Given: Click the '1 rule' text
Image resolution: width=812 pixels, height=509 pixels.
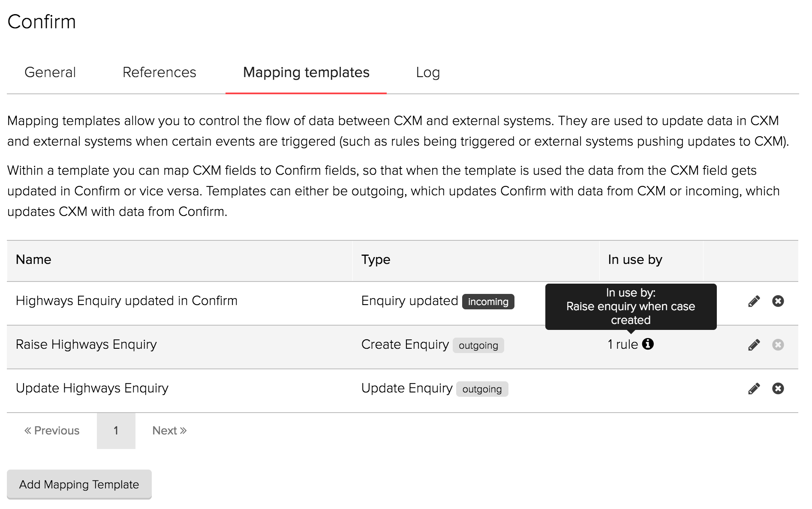Looking at the screenshot, I should 623,344.
